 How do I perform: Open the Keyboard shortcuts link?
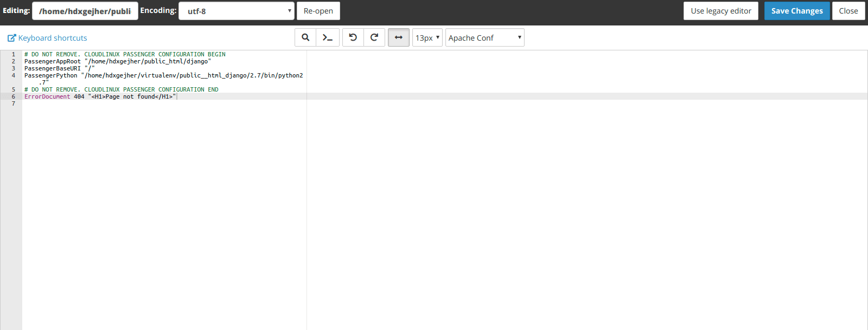(53, 38)
